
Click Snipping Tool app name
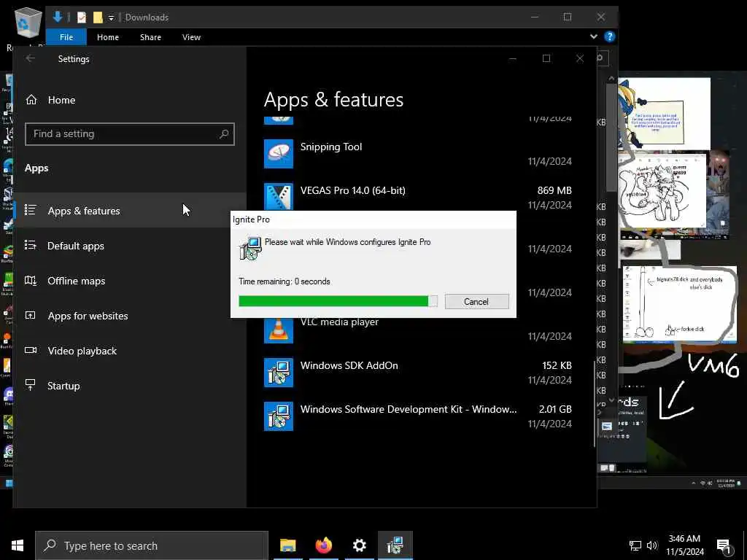(331, 147)
